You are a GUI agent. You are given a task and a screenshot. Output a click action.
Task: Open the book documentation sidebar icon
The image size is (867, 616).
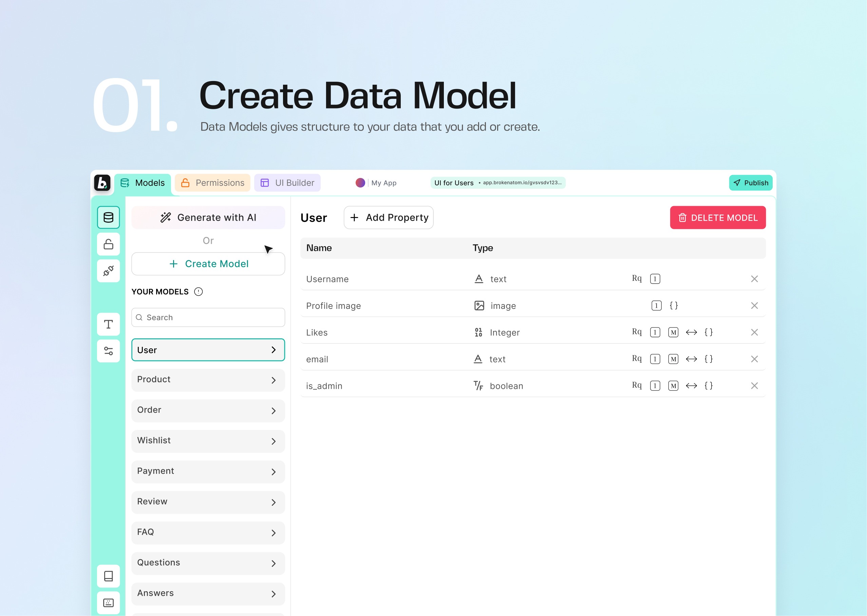[x=108, y=576]
